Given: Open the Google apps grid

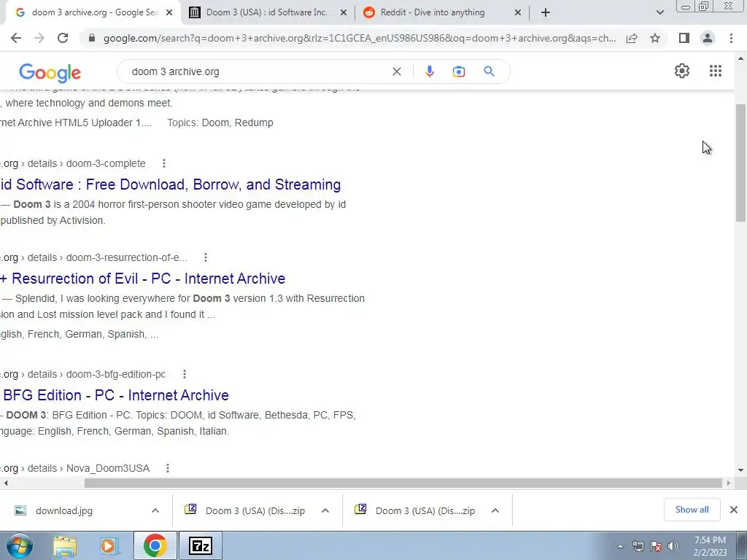Looking at the screenshot, I should pyautogui.click(x=715, y=71).
